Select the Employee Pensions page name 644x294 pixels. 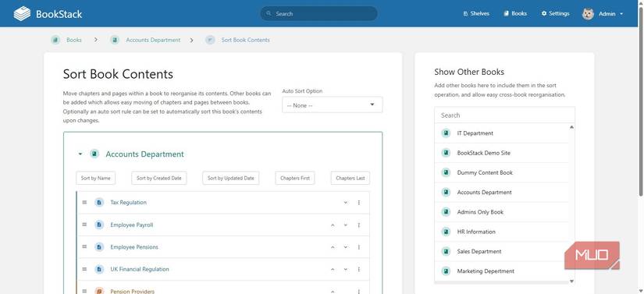134,247
